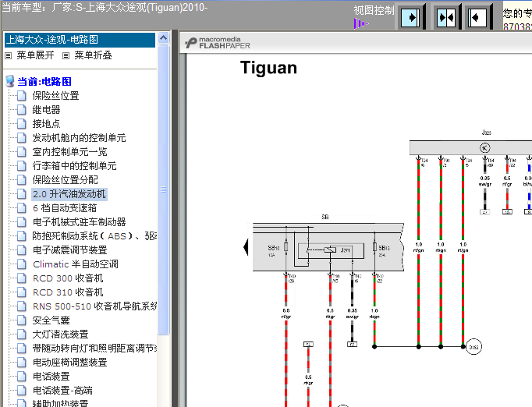The width and height of the screenshot is (532, 407).
Task: Open 防抱死制动系统 (ABS) entry
Action: [94, 236]
